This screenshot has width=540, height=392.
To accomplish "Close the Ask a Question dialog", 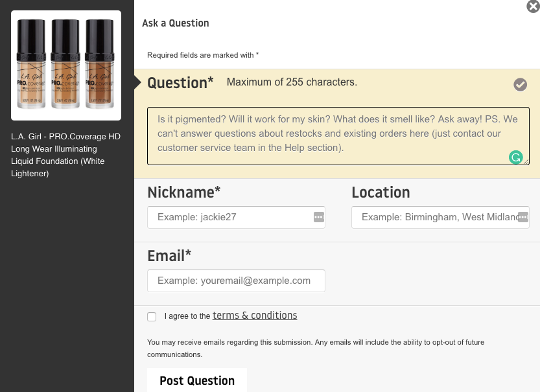I will (x=533, y=6).
